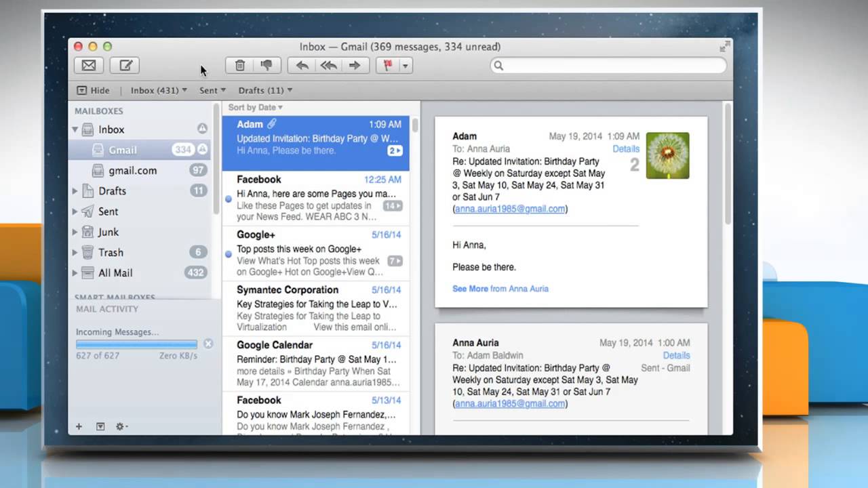Open the Facebook 5/13/14 message
Viewport: 868px width, 488px height.
[316, 413]
